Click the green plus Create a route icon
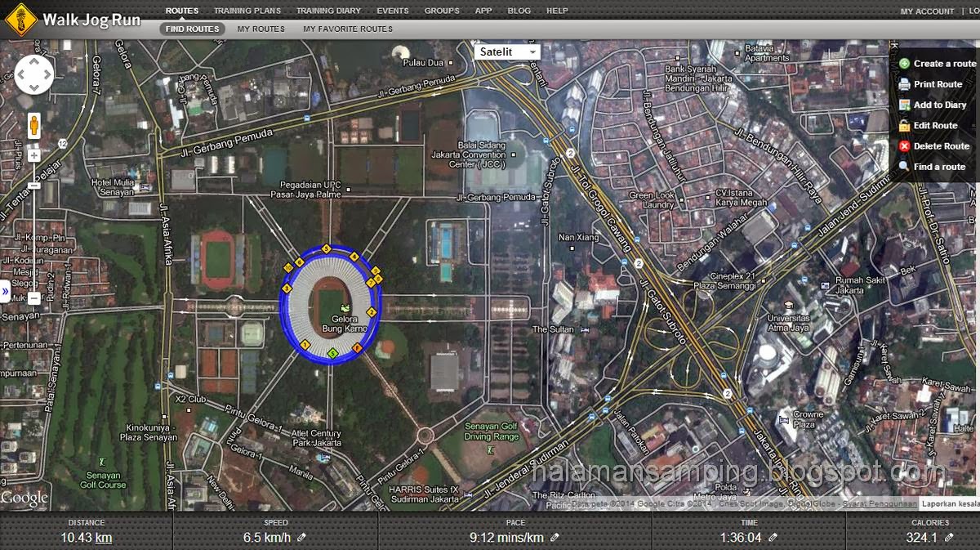Viewport: 980px width, 550px height. pos(904,64)
